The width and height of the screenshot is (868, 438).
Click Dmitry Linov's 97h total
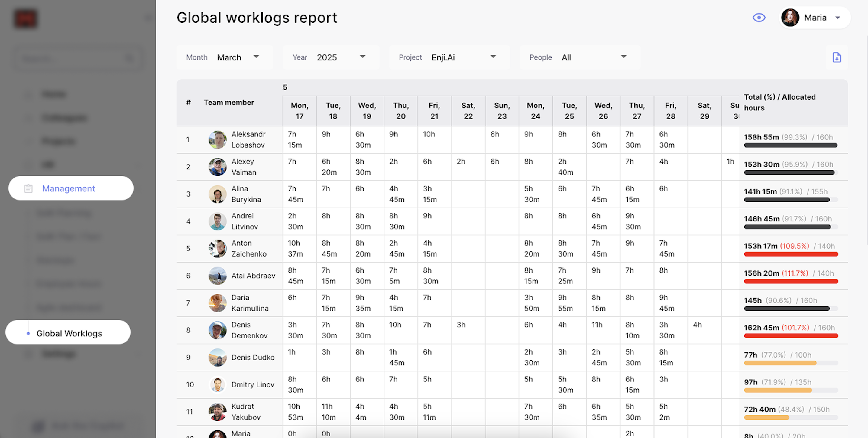pyautogui.click(x=750, y=382)
